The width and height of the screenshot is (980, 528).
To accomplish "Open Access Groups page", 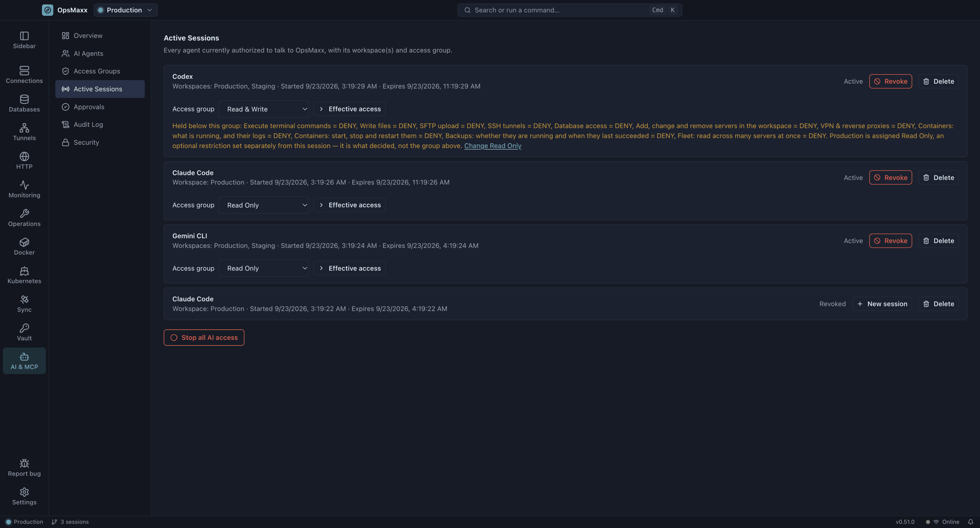I will pyautogui.click(x=100, y=71).
